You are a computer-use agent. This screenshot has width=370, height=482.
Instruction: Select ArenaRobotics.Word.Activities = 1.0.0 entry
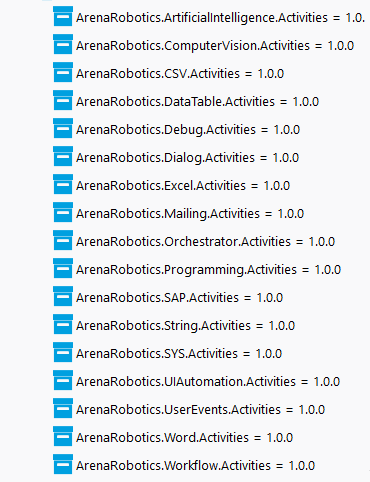pos(184,438)
